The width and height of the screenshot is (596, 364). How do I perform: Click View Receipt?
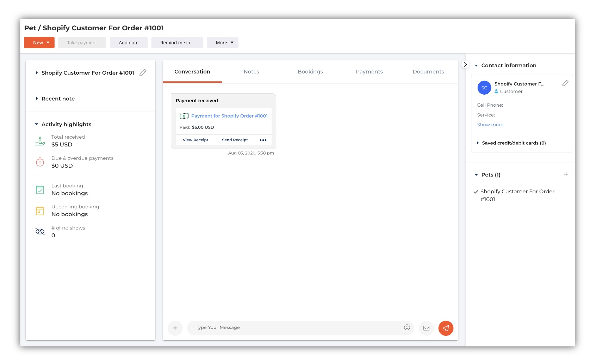(195, 140)
